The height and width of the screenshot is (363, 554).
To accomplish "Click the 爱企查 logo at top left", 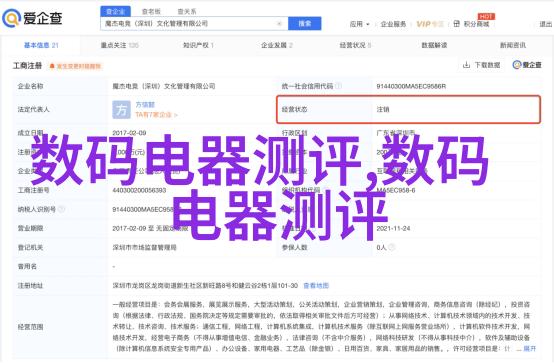I will coord(33,18).
